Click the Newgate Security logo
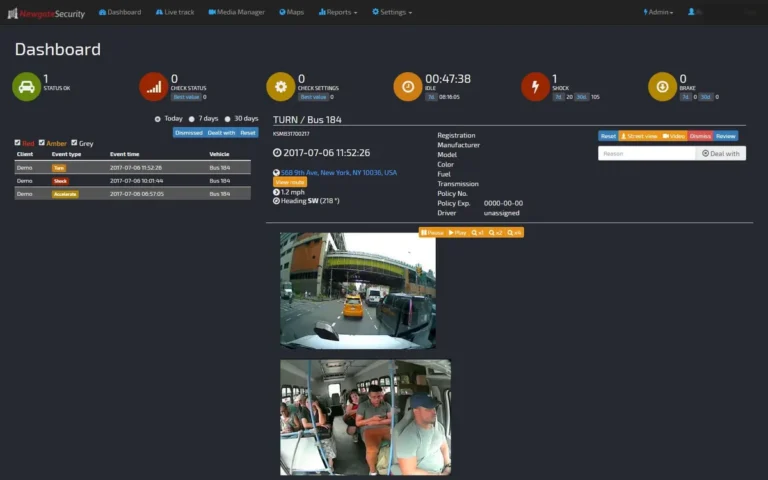This screenshot has height=480, width=768. tap(47, 13)
